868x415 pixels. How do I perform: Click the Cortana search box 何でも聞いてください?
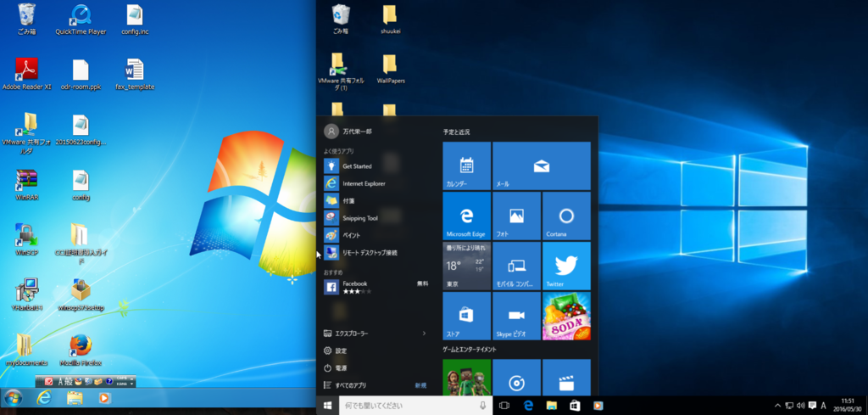click(415, 406)
